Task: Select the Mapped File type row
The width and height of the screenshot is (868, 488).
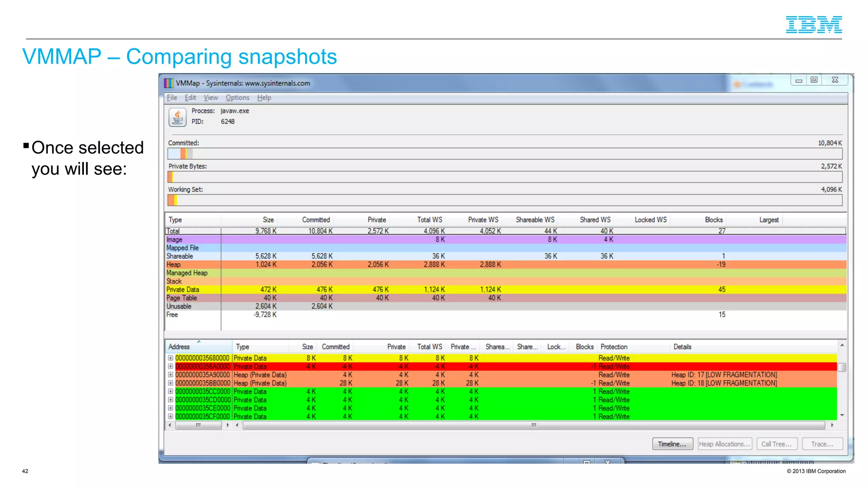Action: click(506, 248)
